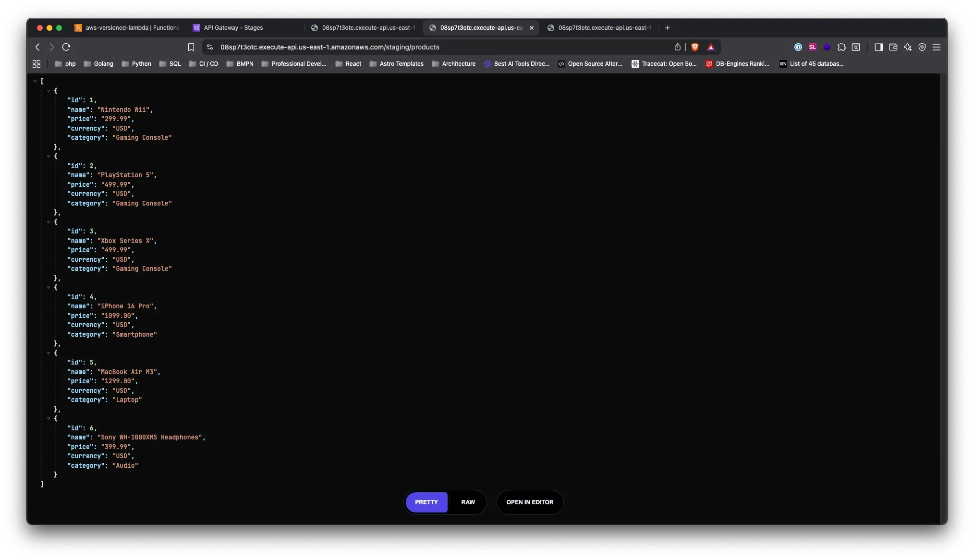Collapse the root JSON array
This screenshot has height=560, width=974.
point(35,81)
